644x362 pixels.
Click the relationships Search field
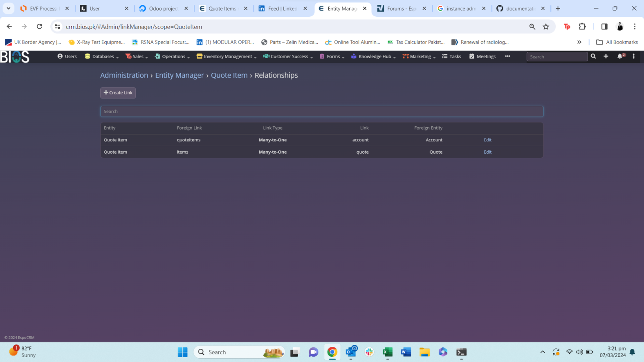(x=322, y=112)
